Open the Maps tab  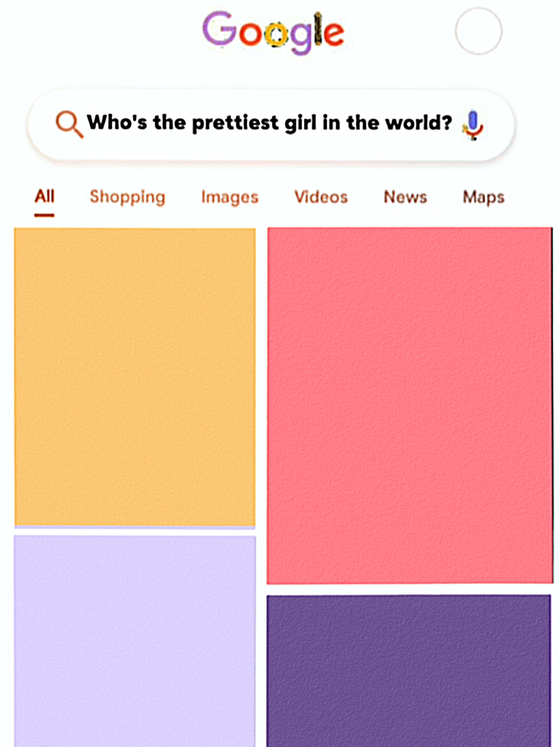484,197
